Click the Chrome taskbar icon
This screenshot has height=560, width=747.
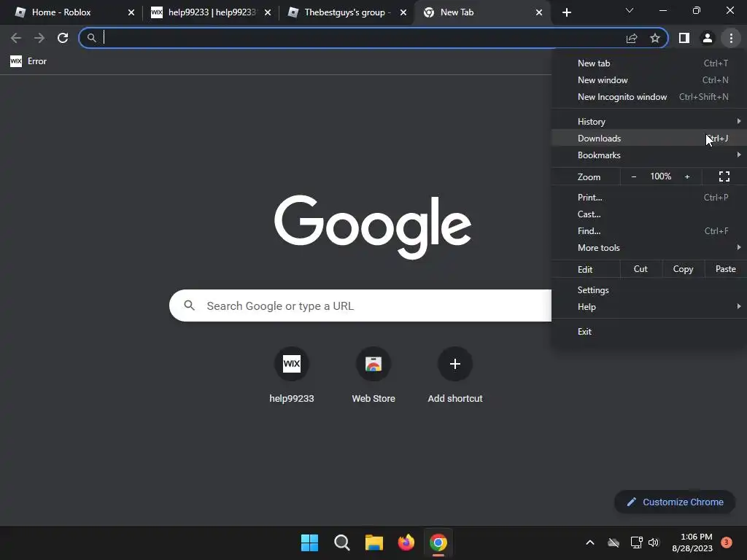pos(438,542)
